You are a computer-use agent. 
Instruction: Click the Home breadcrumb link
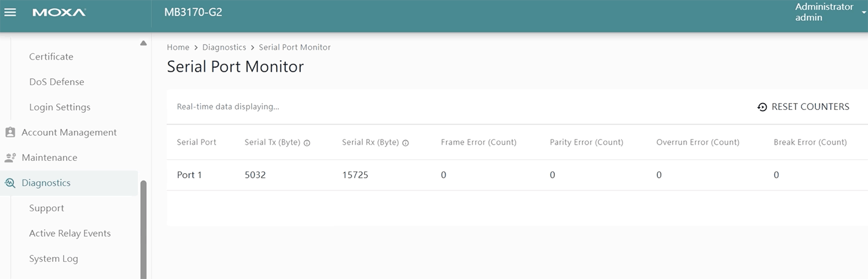178,47
